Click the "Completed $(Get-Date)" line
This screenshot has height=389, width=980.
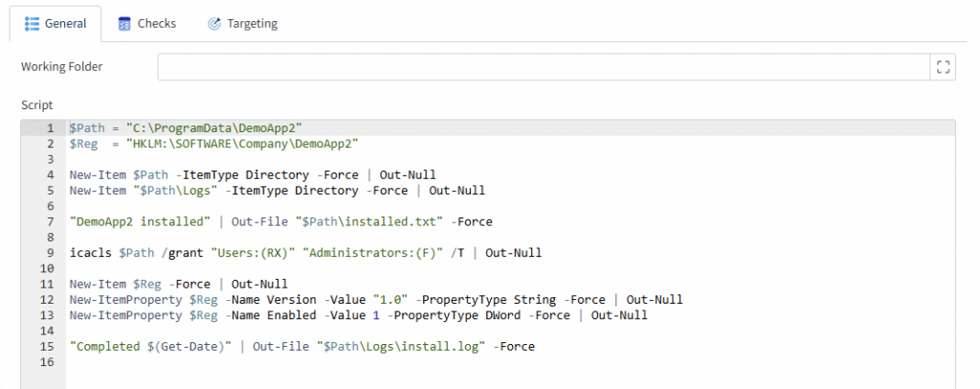(x=301, y=347)
